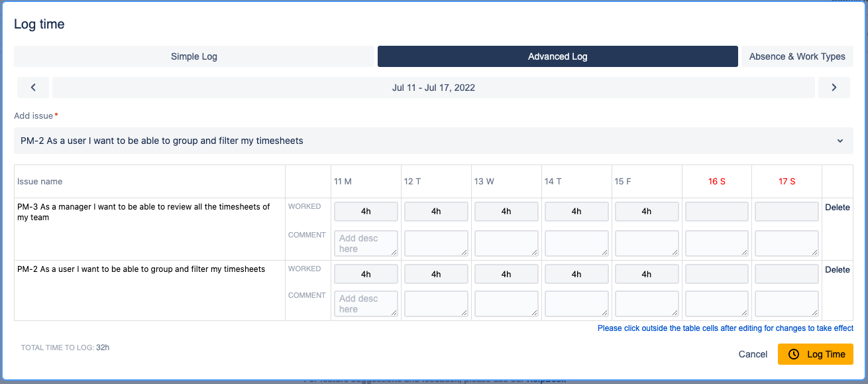
Task: Add PM-3 comment for 11 M
Action: [366, 243]
